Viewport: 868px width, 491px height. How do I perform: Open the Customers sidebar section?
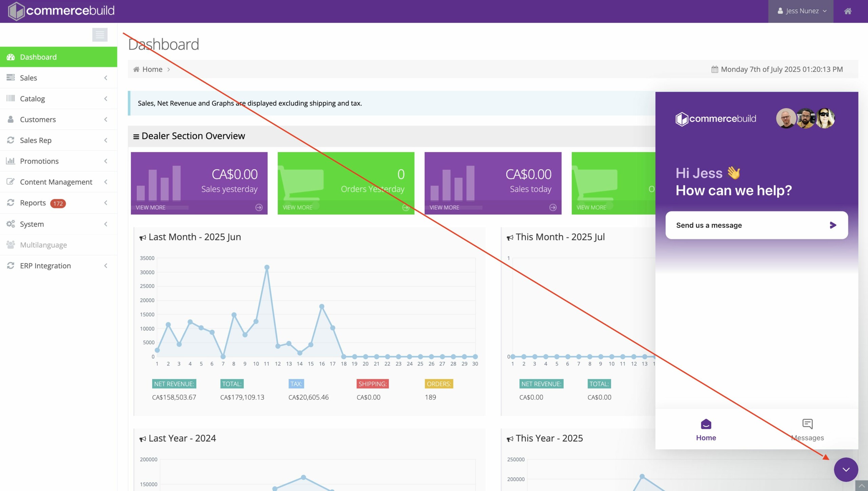tap(38, 119)
